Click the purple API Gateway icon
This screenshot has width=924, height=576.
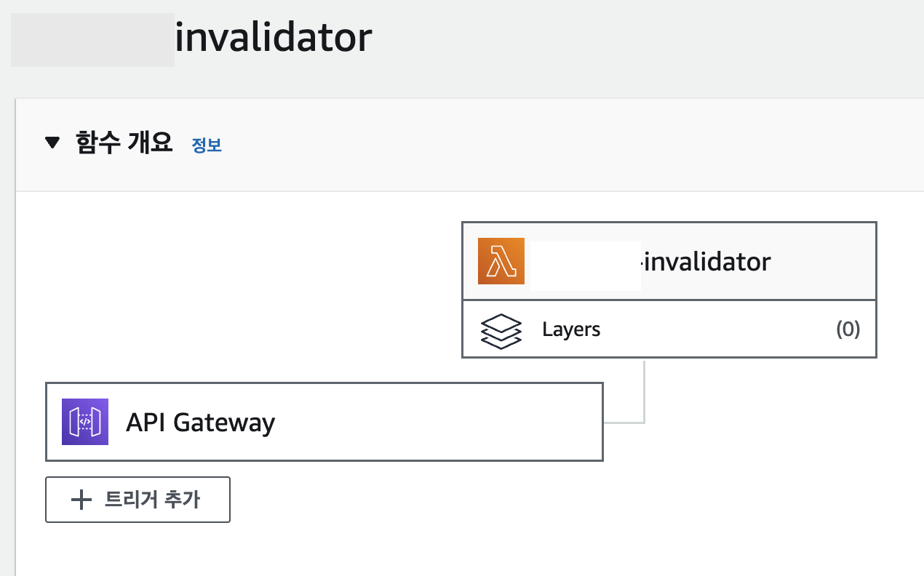click(x=85, y=422)
